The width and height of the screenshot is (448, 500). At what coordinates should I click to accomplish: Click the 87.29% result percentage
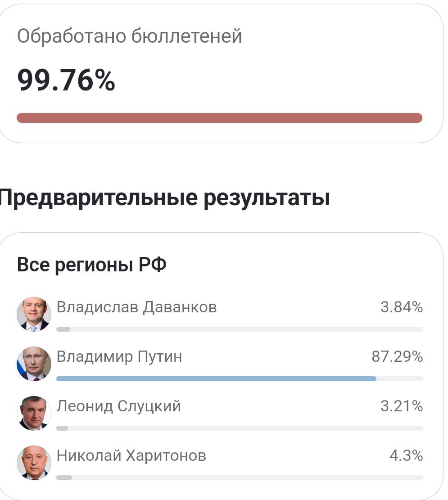click(x=397, y=356)
